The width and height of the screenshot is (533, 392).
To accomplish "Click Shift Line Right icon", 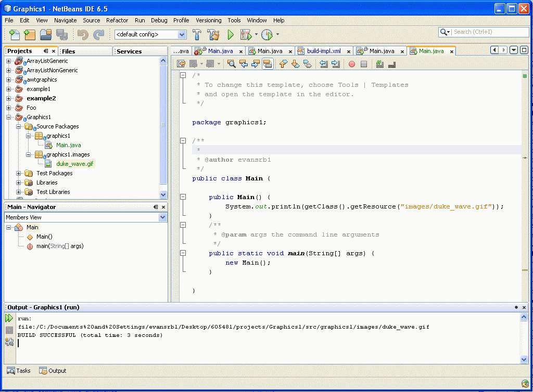I will tap(336, 64).
